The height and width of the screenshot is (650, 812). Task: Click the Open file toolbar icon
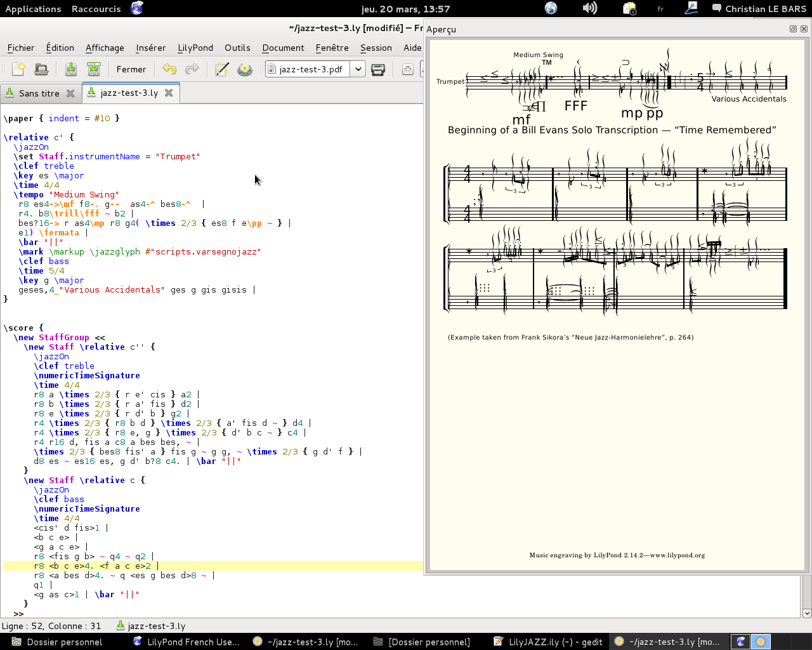[41, 69]
